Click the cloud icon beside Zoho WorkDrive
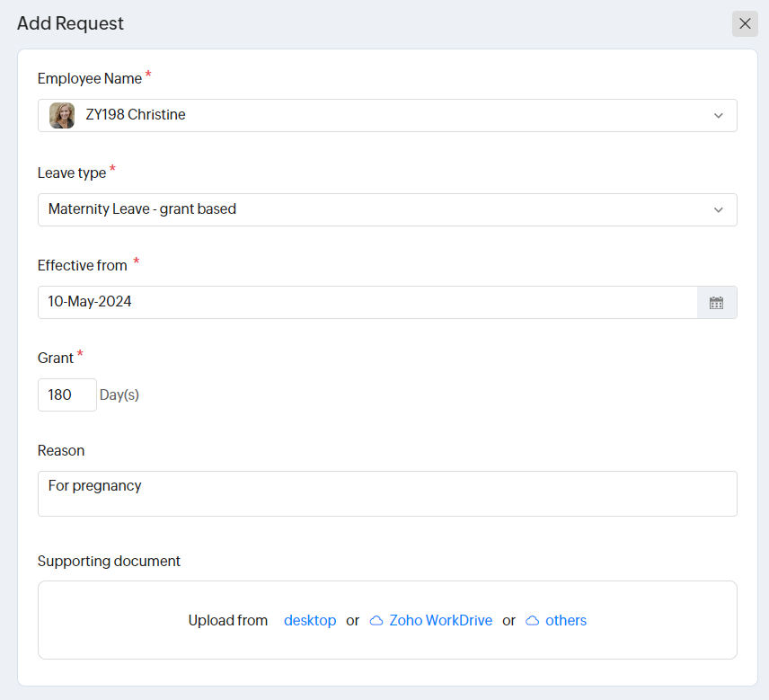 (x=376, y=621)
